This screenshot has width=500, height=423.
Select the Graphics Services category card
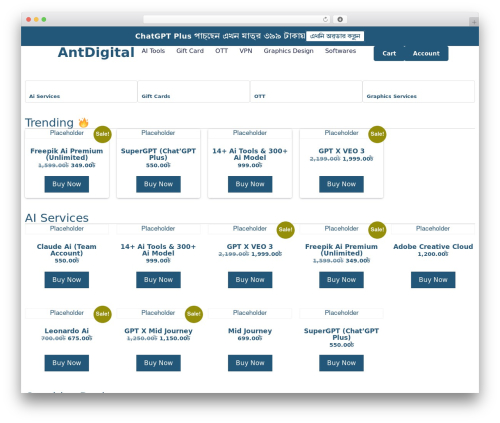pyautogui.click(x=419, y=91)
